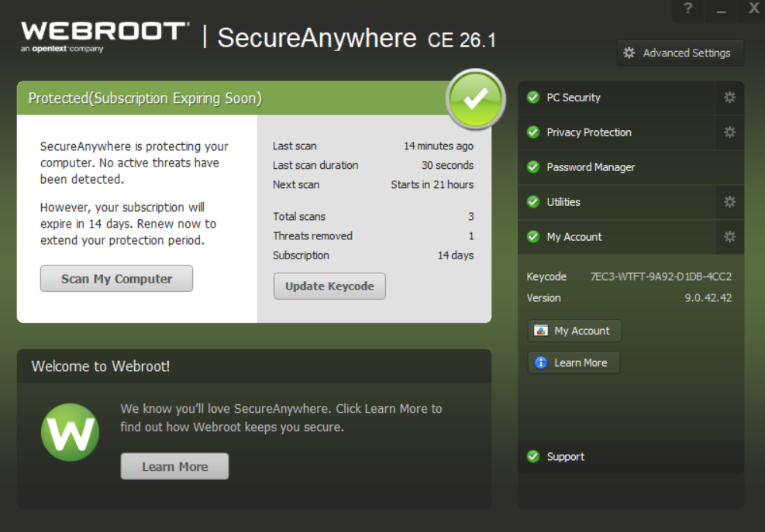Click the green Webroot W logo icon

[x=71, y=432]
